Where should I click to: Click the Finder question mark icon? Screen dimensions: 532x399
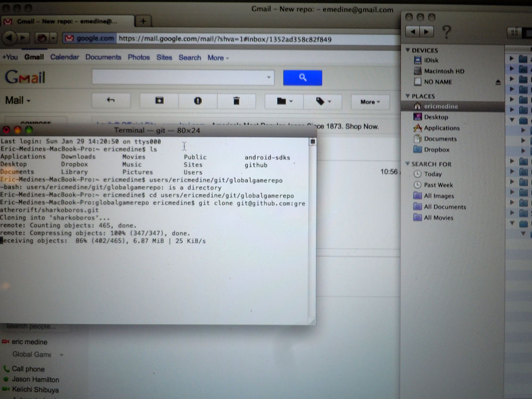pyautogui.click(x=447, y=32)
